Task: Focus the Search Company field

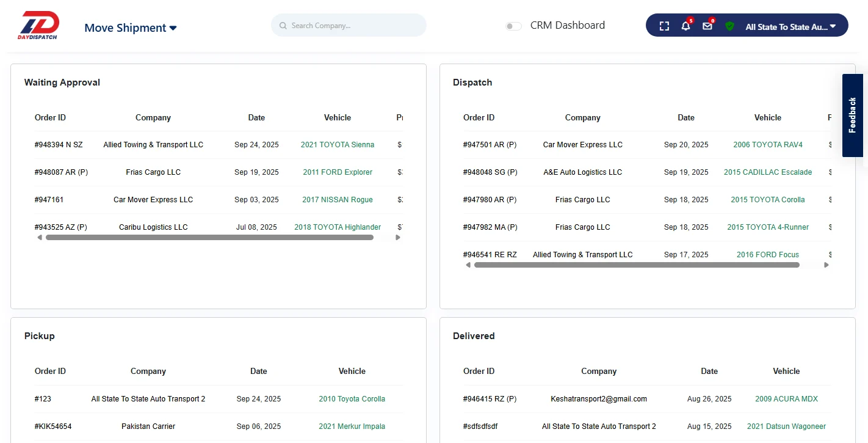Action: tap(349, 26)
